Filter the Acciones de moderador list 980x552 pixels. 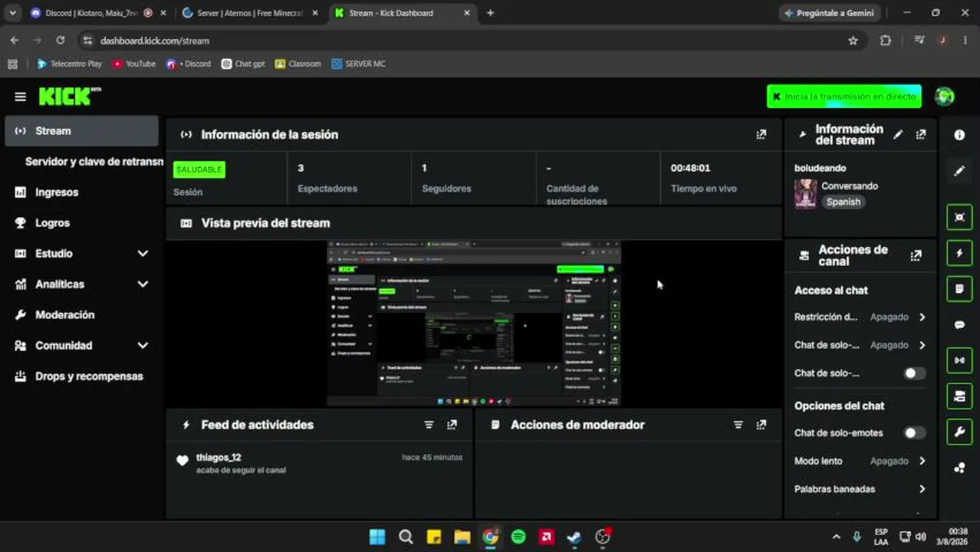(738, 425)
